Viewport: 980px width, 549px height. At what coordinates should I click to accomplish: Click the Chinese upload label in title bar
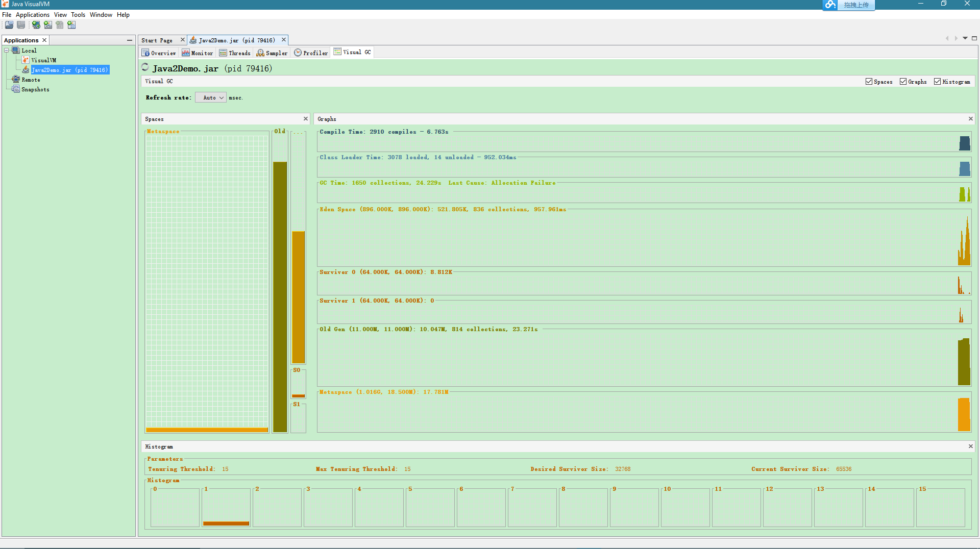tap(856, 5)
